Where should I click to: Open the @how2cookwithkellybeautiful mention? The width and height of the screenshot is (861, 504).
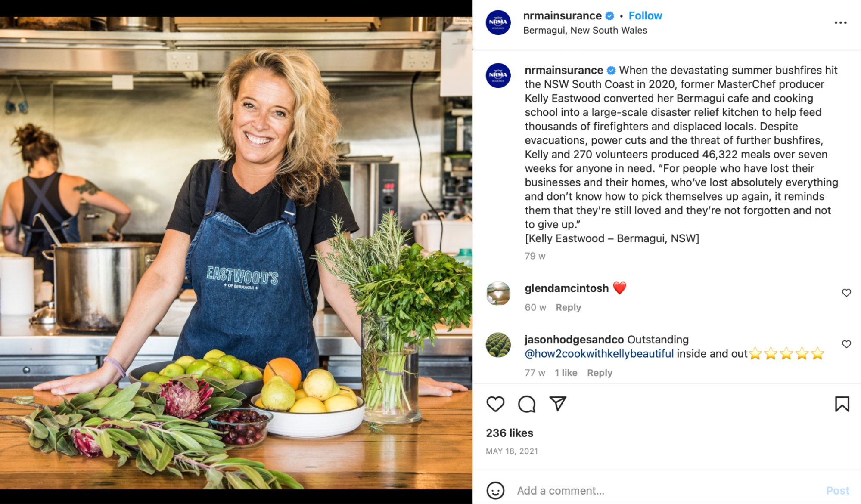tap(599, 354)
